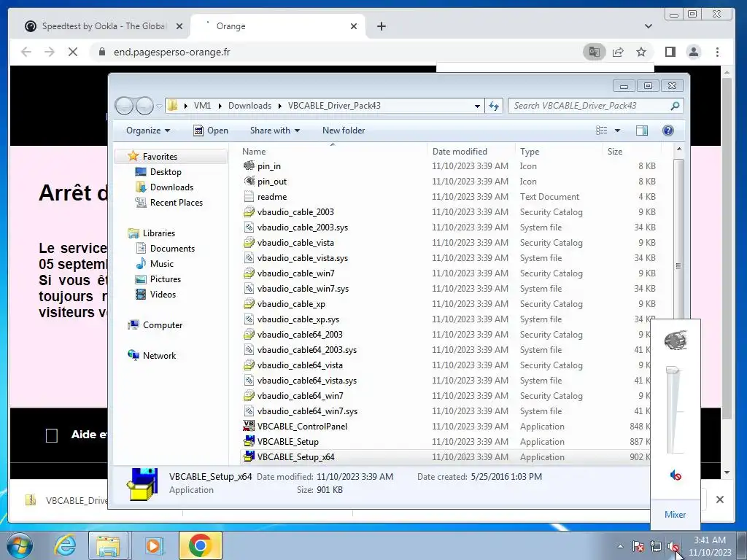Expand VM1 breadcrumb arrow

pos(220,106)
